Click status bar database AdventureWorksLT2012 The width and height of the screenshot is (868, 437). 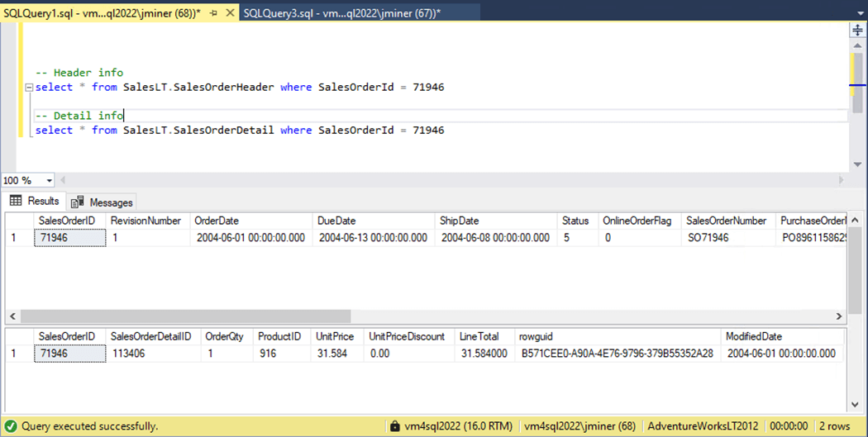tap(703, 426)
